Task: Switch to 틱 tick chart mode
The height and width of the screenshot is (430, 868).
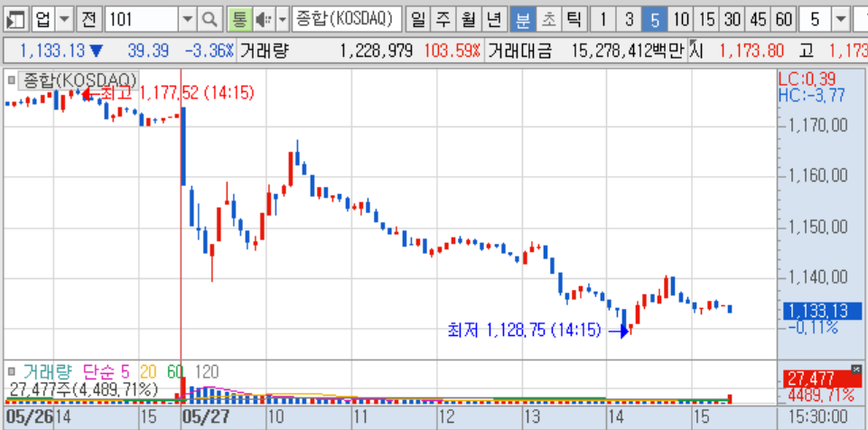Action: pyautogui.click(x=574, y=21)
